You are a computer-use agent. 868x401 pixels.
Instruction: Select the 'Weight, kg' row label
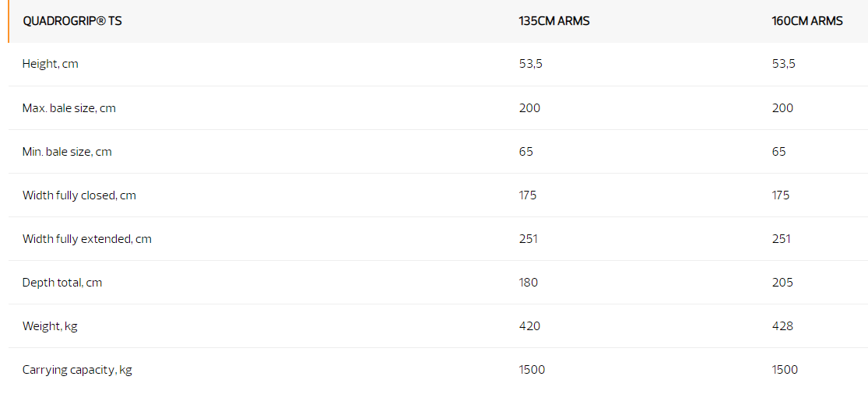point(50,326)
